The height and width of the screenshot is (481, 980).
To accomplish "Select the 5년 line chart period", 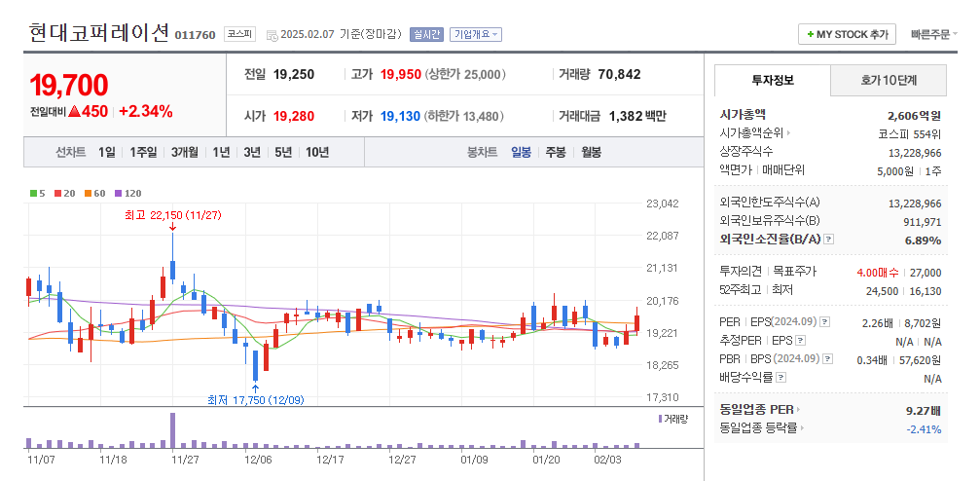I will tap(284, 152).
